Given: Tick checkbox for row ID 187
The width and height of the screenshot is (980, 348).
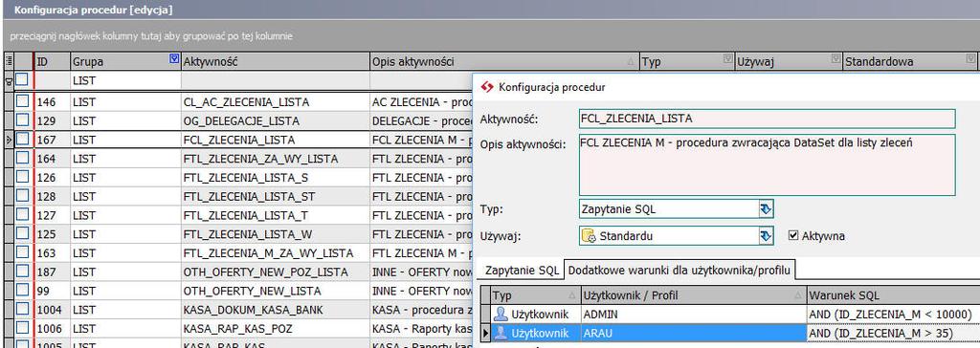Looking at the screenshot, I should [x=23, y=272].
